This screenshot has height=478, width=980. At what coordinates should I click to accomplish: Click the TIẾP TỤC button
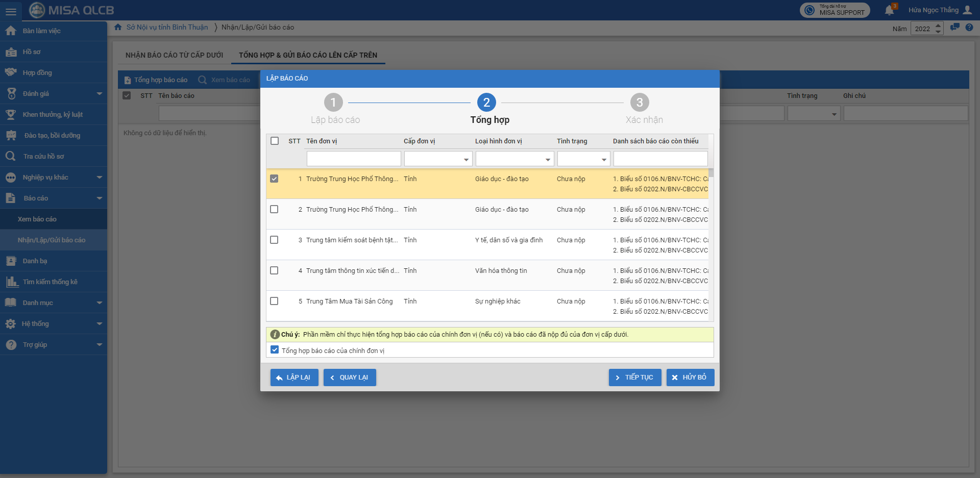pyautogui.click(x=634, y=378)
